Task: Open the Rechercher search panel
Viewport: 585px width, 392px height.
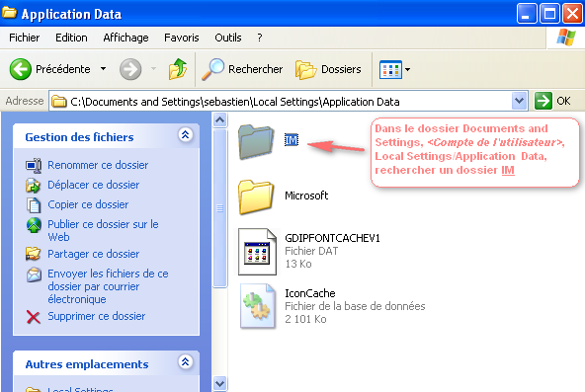Action: point(242,69)
